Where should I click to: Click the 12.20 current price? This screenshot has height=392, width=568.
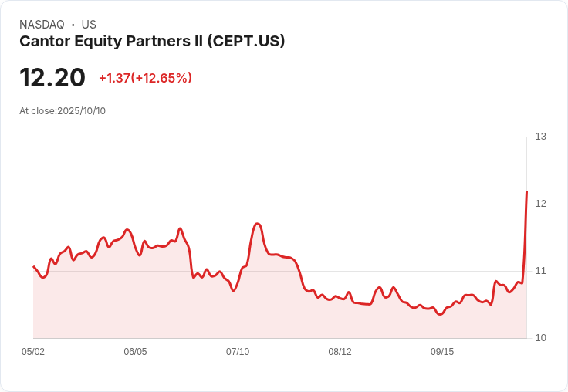[x=52, y=78]
